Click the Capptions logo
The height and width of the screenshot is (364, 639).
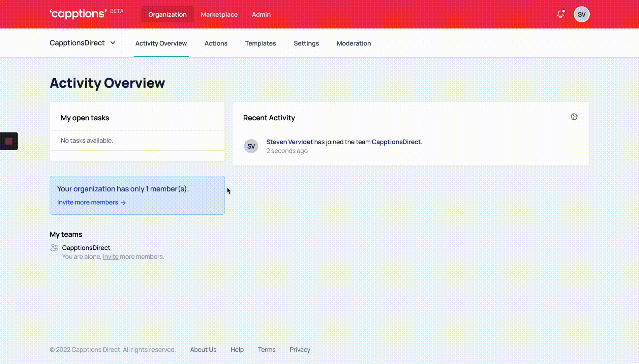click(x=78, y=14)
